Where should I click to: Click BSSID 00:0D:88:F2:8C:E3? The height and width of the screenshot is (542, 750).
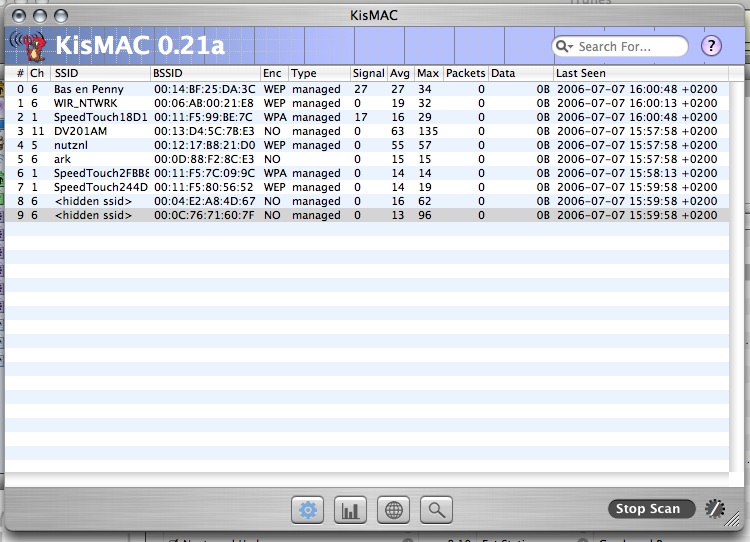pos(204,159)
